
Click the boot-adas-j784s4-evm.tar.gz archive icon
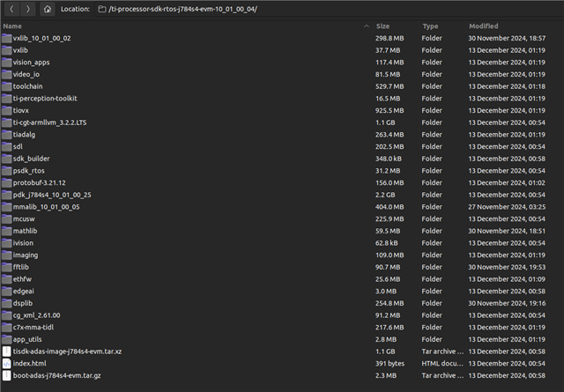point(7,375)
